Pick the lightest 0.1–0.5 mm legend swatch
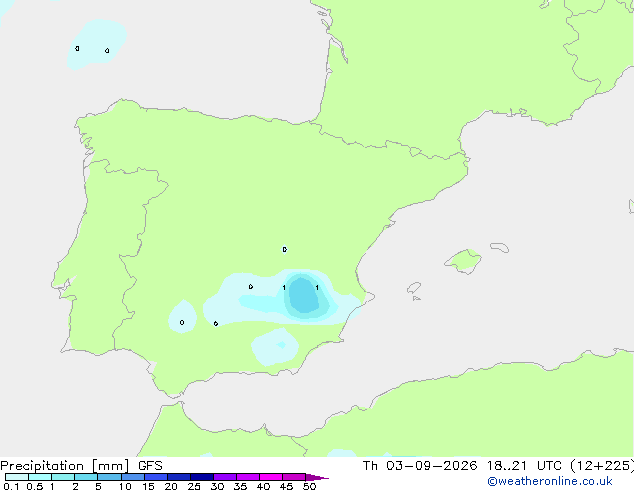634x490 pixels. click(17, 477)
